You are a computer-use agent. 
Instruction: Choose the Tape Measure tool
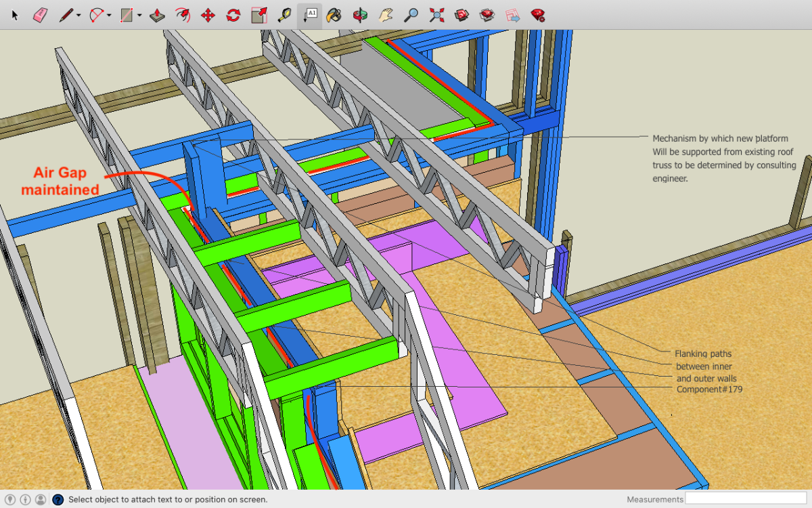click(284, 14)
